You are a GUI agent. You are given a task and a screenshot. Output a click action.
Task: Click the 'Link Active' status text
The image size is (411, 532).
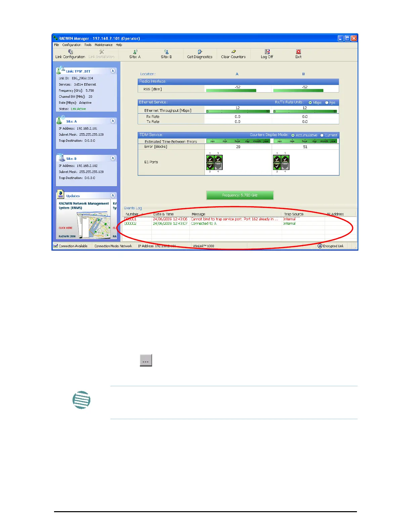click(78, 109)
